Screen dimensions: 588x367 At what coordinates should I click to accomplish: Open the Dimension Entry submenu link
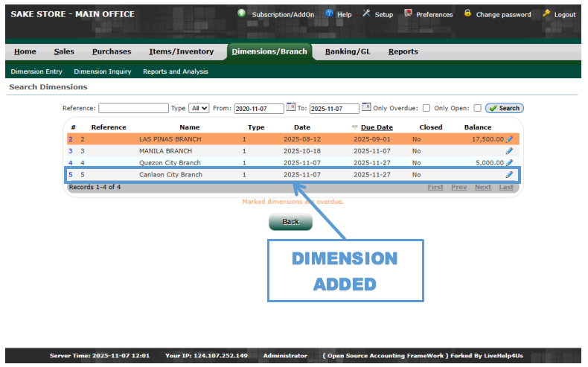36,71
